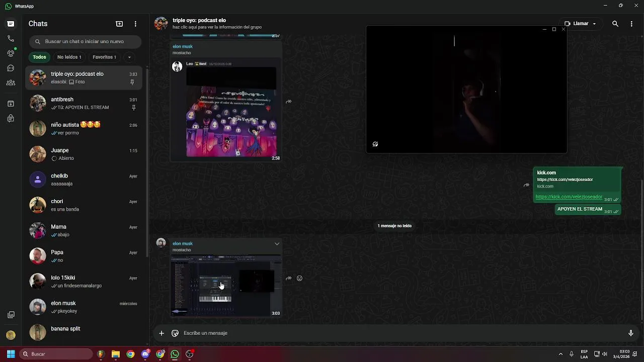Viewport: 644px width, 362px height.
Task: Open the kick.com/velezjoseador link
Action: pyautogui.click(x=569, y=197)
